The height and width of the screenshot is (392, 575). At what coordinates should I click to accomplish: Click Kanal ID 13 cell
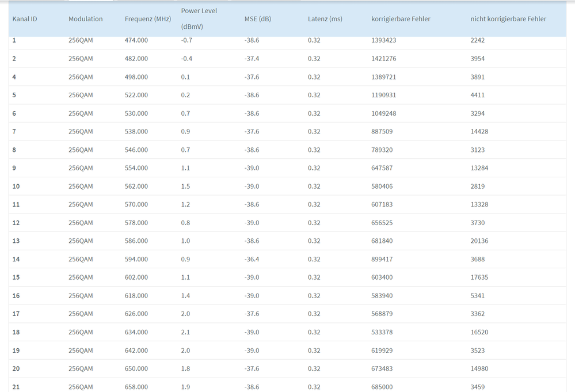[16, 241]
